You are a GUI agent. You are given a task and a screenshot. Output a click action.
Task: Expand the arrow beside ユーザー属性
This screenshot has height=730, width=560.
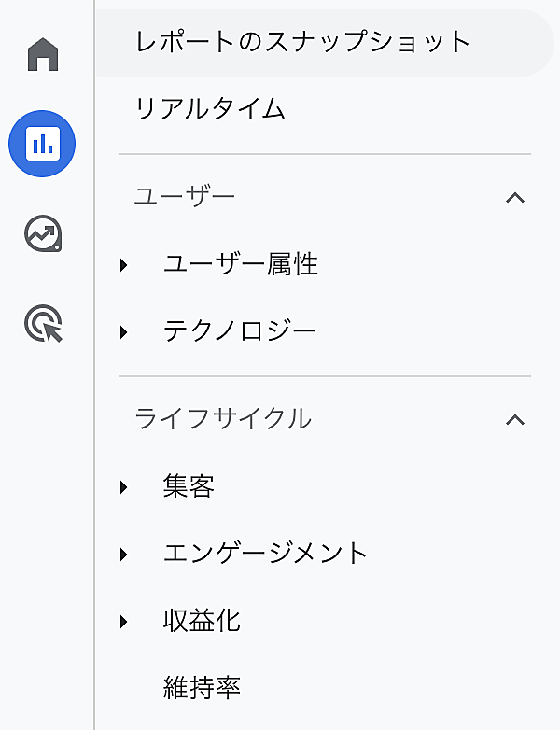pos(123,265)
